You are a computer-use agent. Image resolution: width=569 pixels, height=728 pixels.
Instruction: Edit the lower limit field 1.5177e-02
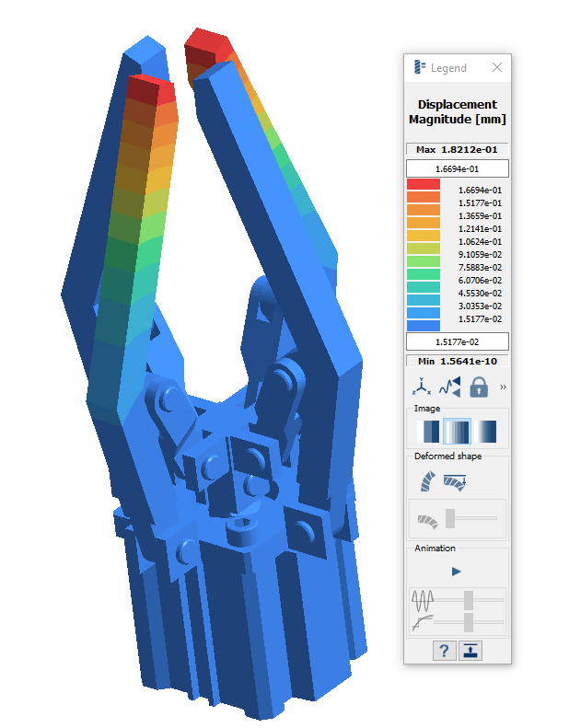458,341
